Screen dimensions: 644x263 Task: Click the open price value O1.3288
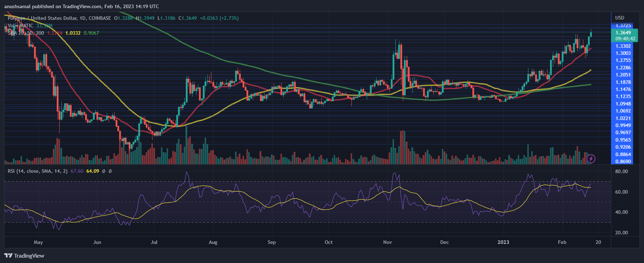point(123,18)
